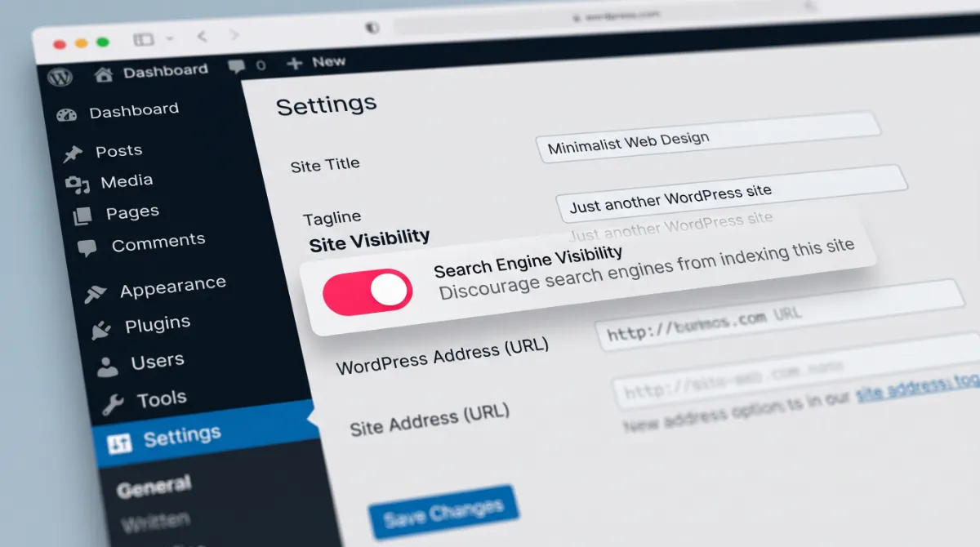The width and height of the screenshot is (980, 547).
Task: Click the Media icon in sidebar
Action: [78, 185]
